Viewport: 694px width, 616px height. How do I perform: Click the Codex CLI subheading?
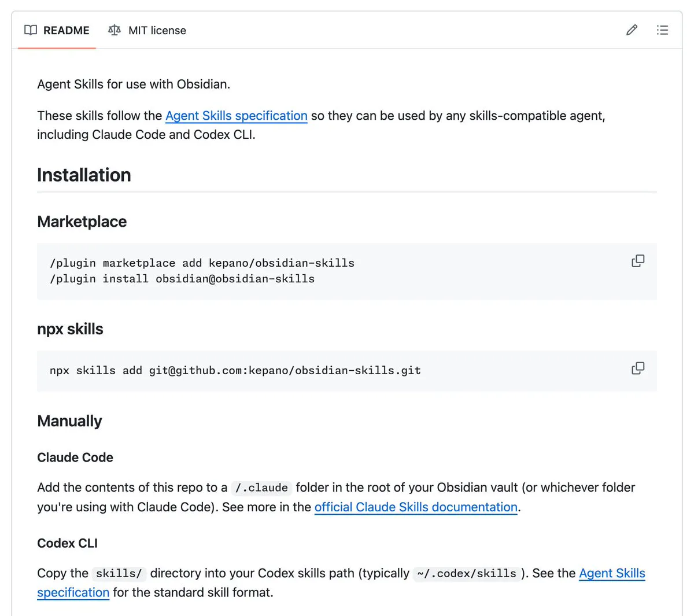[x=67, y=543]
